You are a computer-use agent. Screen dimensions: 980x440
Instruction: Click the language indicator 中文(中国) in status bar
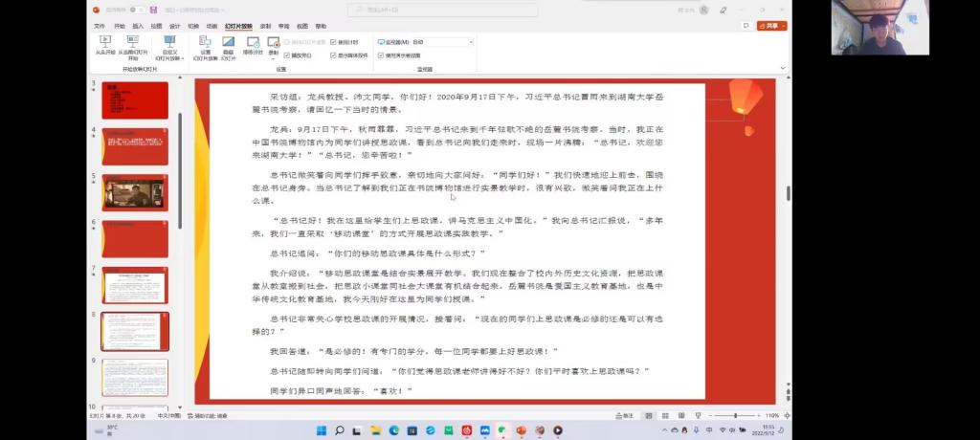(168, 416)
